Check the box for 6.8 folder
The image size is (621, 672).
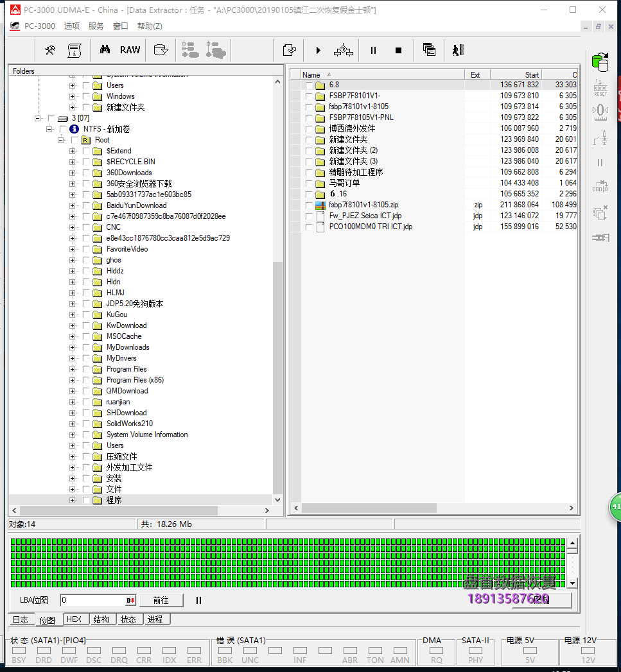click(309, 85)
